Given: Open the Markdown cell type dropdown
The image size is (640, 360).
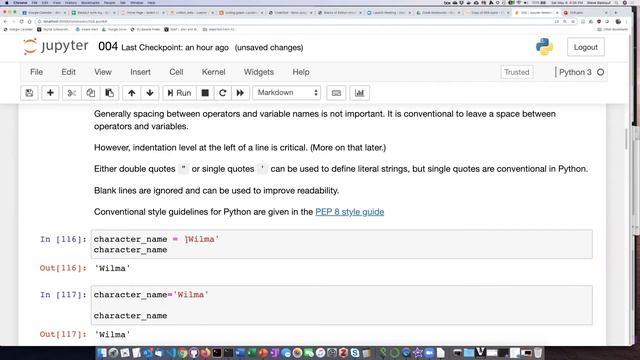Looking at the screenshot, I should 287,93.
